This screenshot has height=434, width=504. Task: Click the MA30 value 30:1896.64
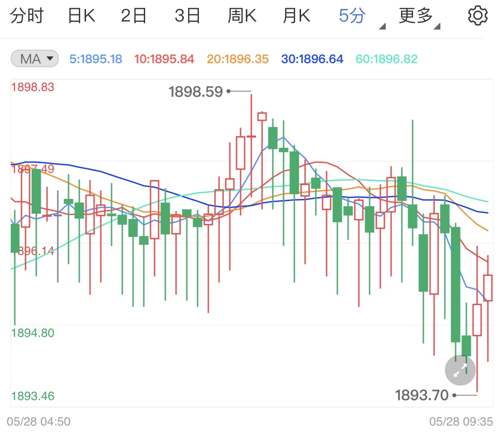[x=312, y=59]
